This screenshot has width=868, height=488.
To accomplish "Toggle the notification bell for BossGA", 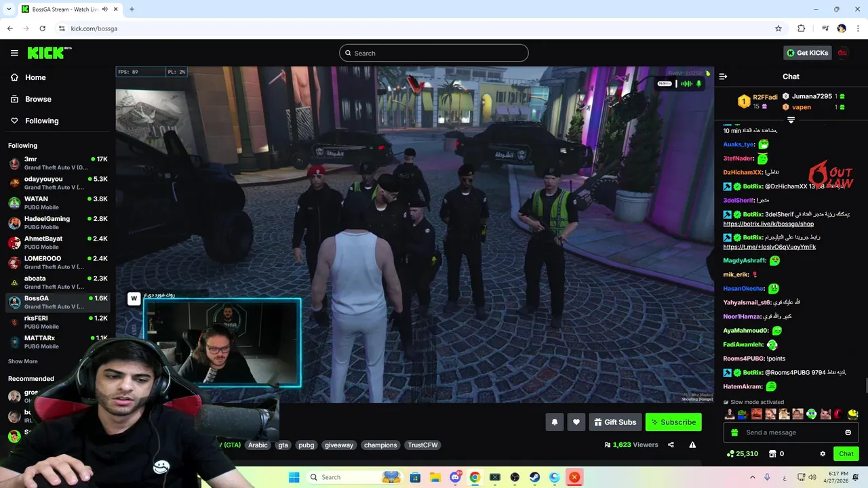I will (554, 422).
